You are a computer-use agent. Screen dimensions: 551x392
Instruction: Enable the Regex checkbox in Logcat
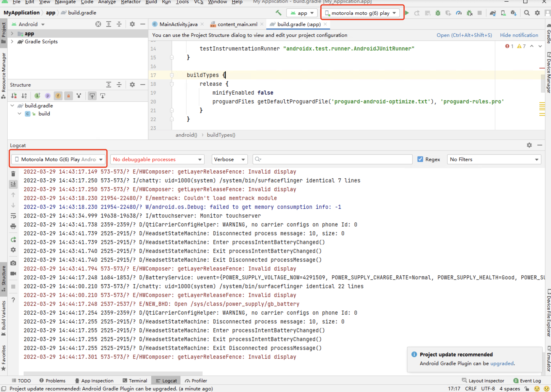[x=421, y=159]
